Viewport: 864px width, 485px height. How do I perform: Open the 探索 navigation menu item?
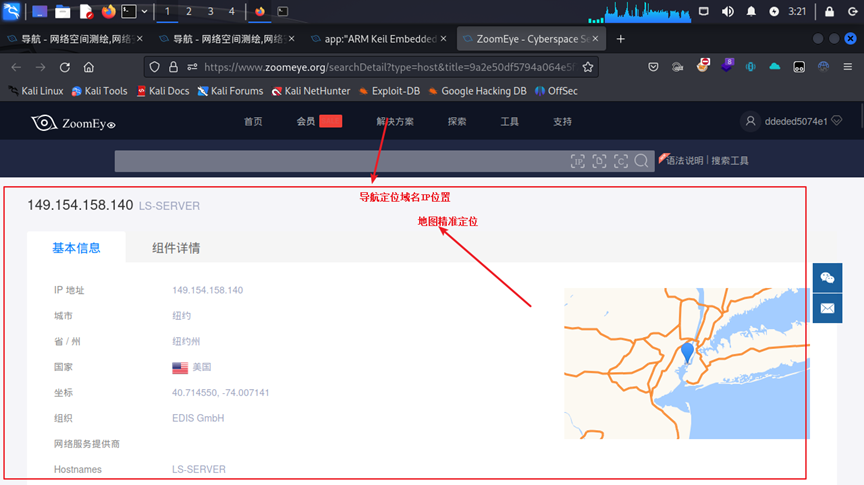click(457, 122)
